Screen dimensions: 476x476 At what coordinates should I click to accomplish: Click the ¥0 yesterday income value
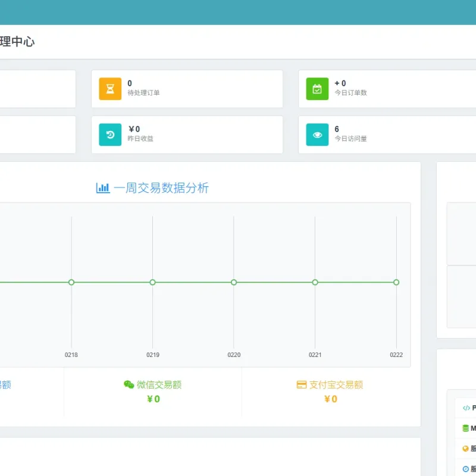coord(134,129)
